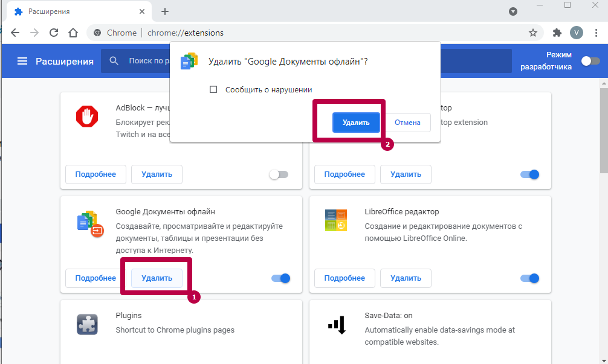
Task: Click the "LibreOffice редактор" title text
Action: 402,212
